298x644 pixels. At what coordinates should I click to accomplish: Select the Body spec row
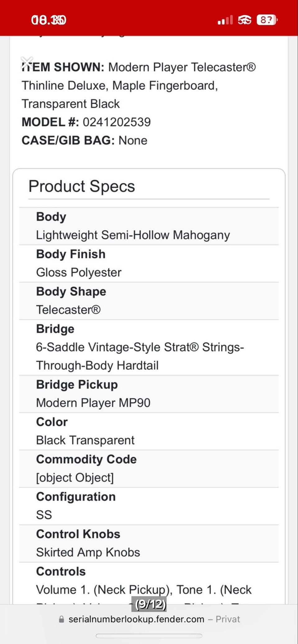(149, 226)
